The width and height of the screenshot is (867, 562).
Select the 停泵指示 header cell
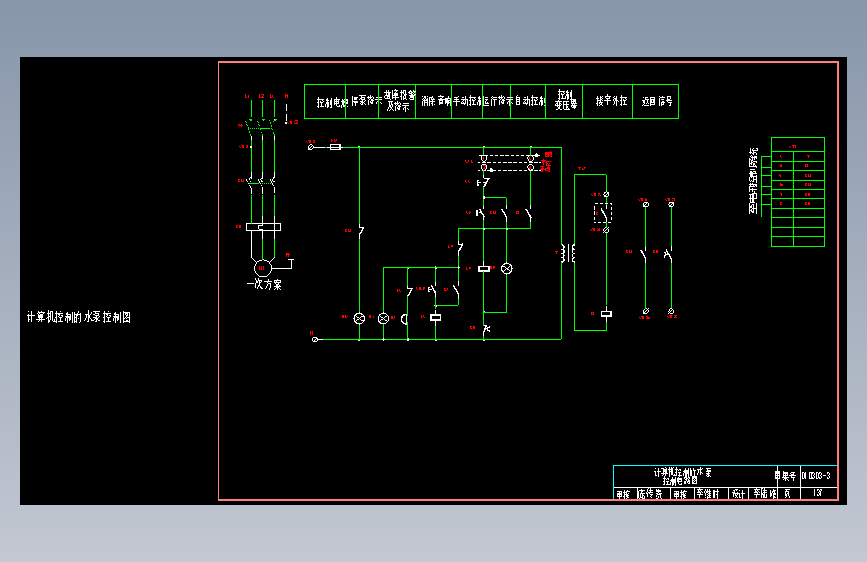click(362, 102)
